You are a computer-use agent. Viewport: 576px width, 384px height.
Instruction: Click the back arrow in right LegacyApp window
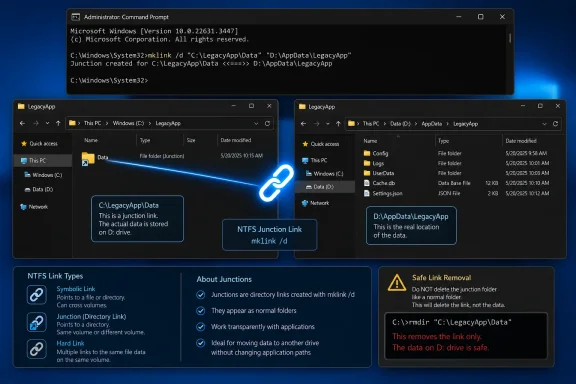click(303, 124)
